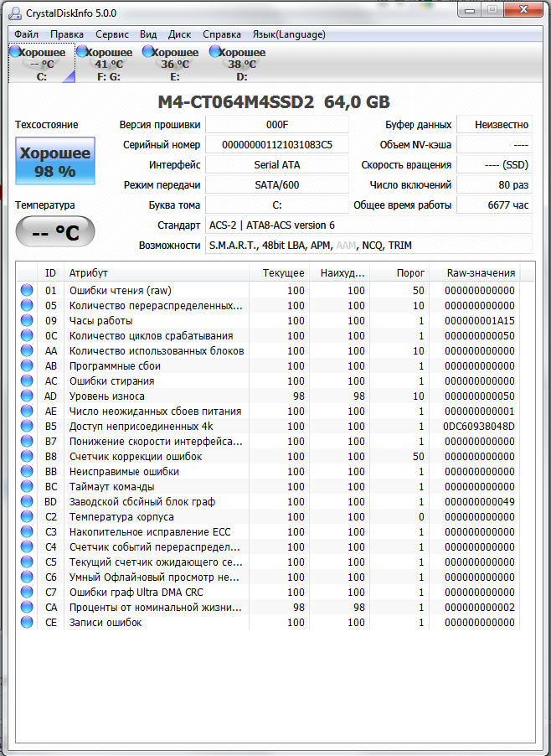Click status icon for C3 row
The width and height of the screenshot is (551, 756).
pyautogui.click(x=27, y=532)
